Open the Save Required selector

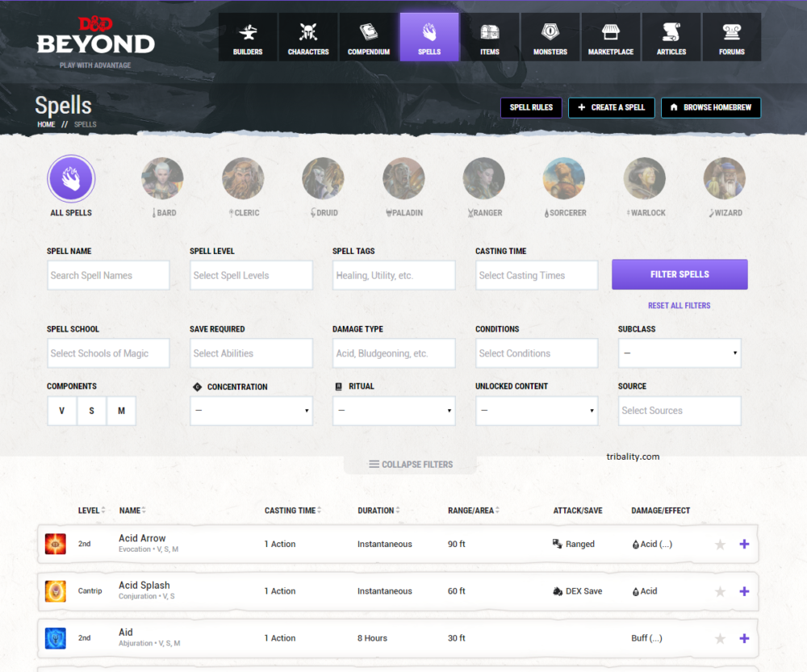(x=251, y=353)
